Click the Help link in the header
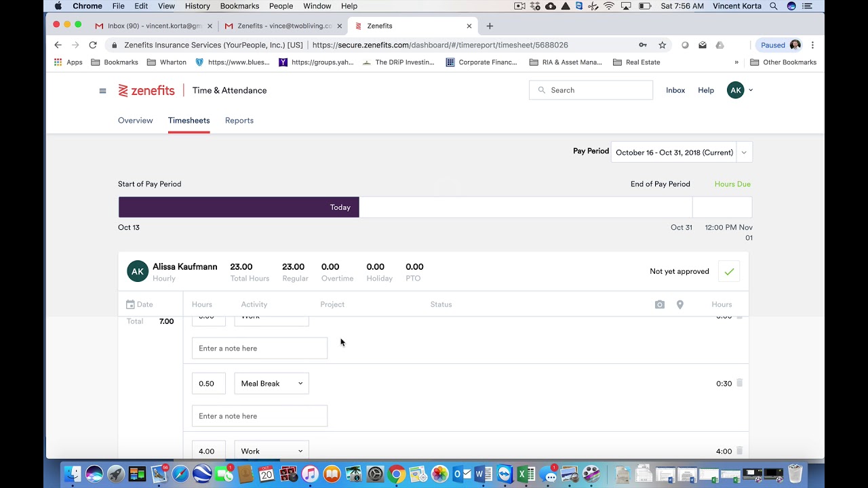This screenshot has width=868, height=488. (x=706, y=90)
